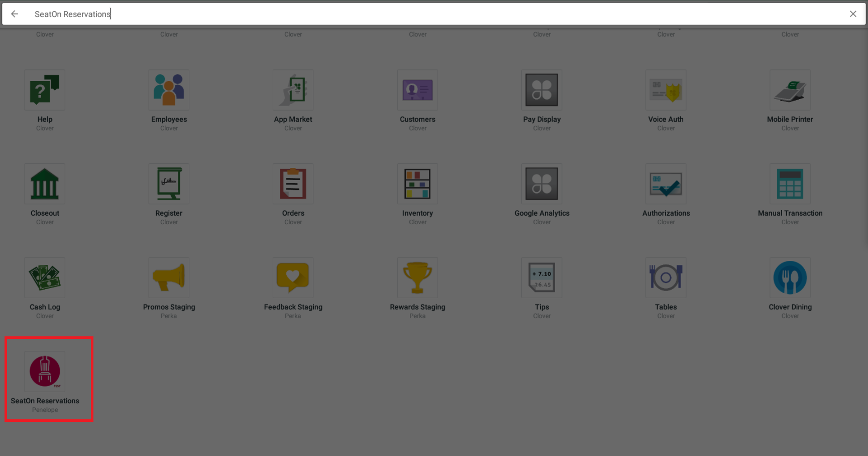Open the Rewards Staging app
Screen dimensions: 868x456
tap(417, 278)
